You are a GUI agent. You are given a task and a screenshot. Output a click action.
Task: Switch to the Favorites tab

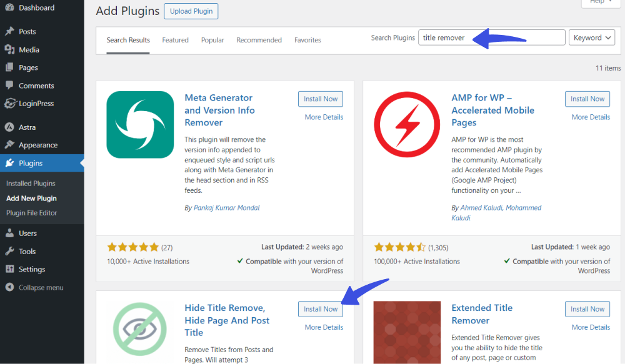tap(307, 40)
